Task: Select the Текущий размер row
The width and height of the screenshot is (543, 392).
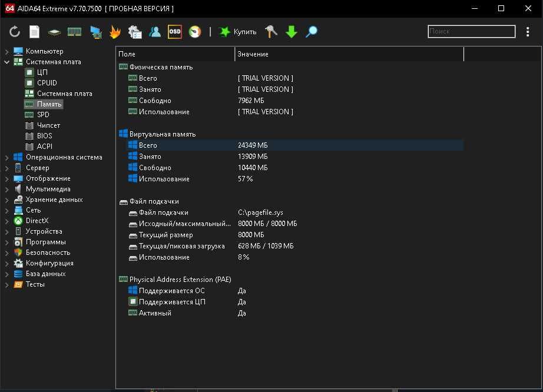Action: (290, 235)
